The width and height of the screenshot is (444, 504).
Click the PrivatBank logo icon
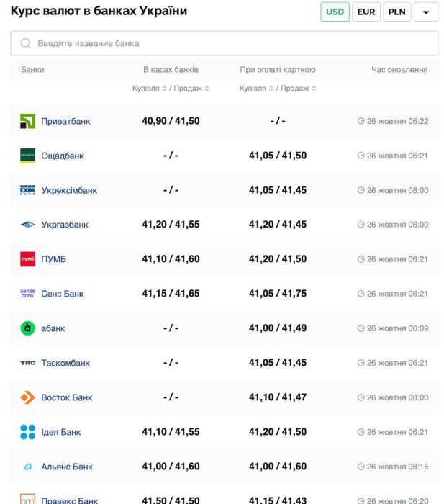point(27,121)
